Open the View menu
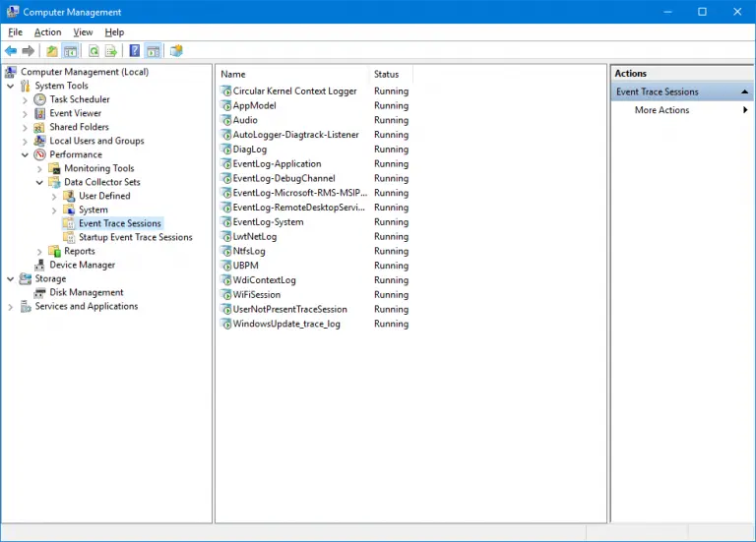756x542 pixels. click(x=83, y=32)
